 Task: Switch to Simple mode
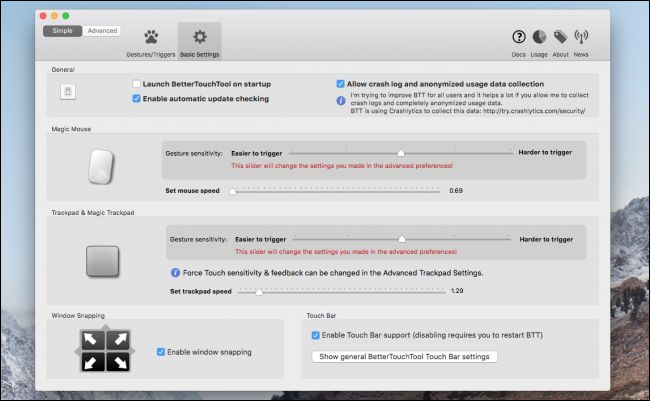[x=62, y=31]
